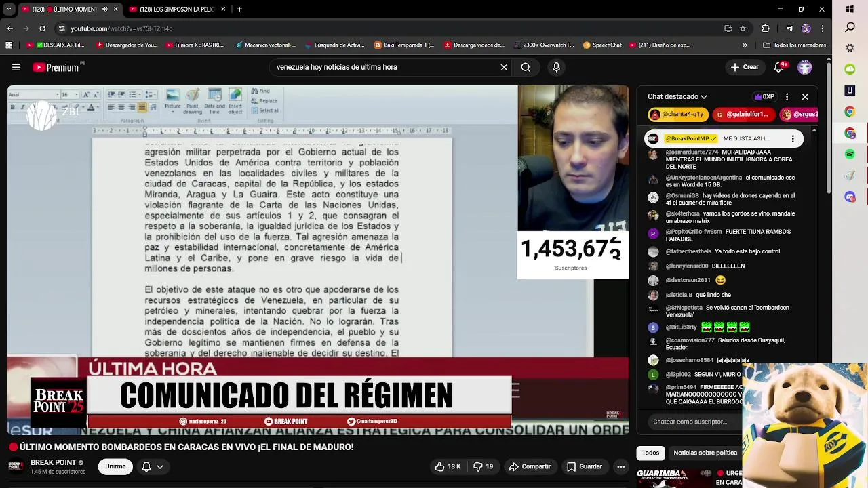Focus the YouTube search box

click(383, 67)
